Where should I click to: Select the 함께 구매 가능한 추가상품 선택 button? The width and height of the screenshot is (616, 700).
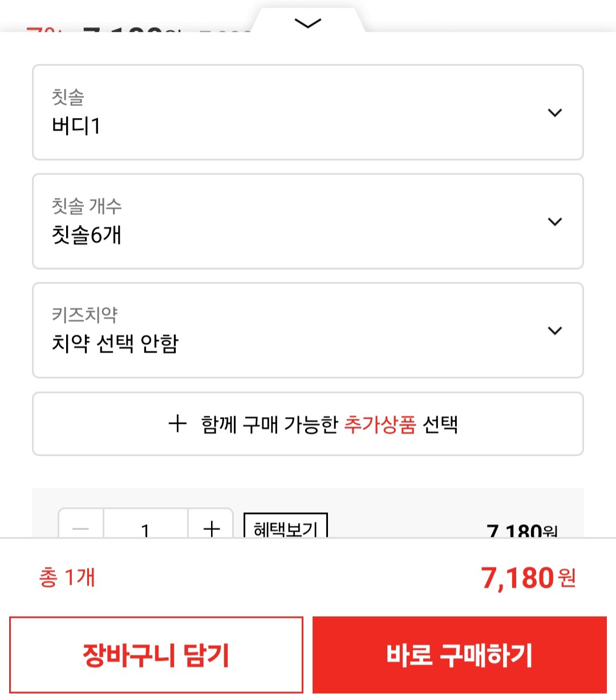[x=307, y=424]
